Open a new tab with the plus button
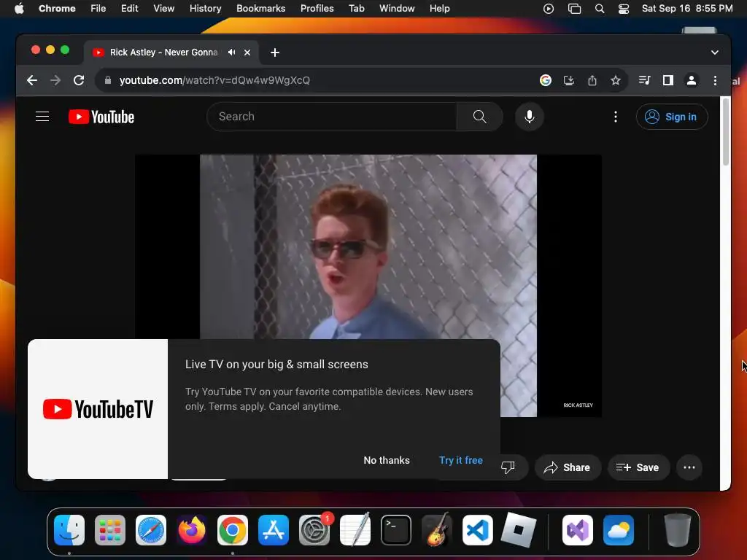This screenshot has width=747, height=560. (275, 52)
